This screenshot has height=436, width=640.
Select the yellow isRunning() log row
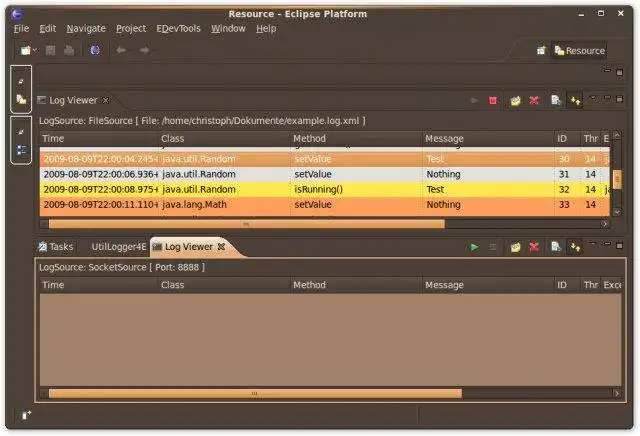[324, 189]
